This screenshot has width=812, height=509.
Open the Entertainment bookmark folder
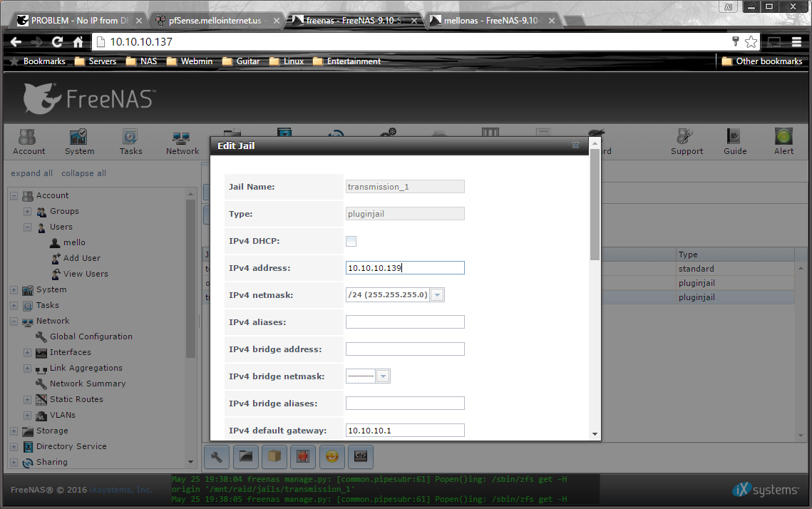[x=346, y=61]
